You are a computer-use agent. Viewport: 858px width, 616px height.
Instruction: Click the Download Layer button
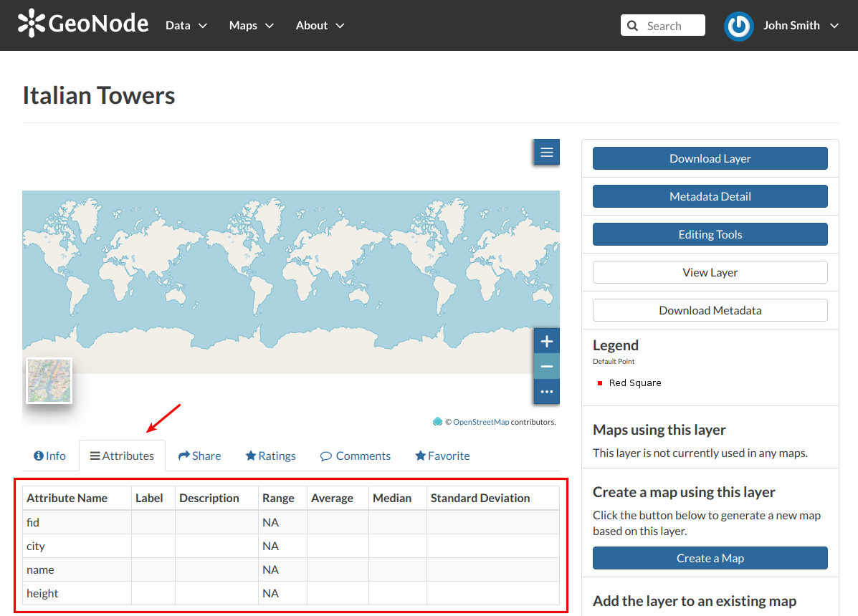tap(710, 158)
